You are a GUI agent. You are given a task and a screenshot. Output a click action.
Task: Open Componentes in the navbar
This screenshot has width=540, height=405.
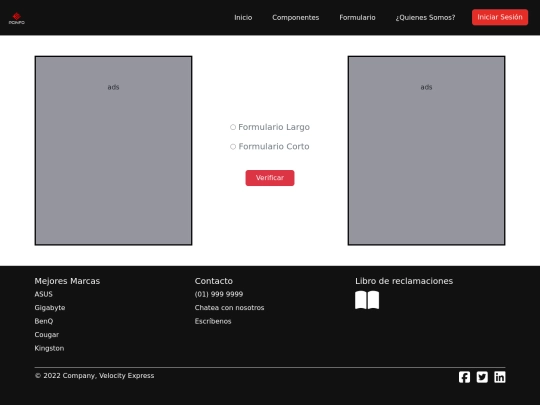coord(295,18)
